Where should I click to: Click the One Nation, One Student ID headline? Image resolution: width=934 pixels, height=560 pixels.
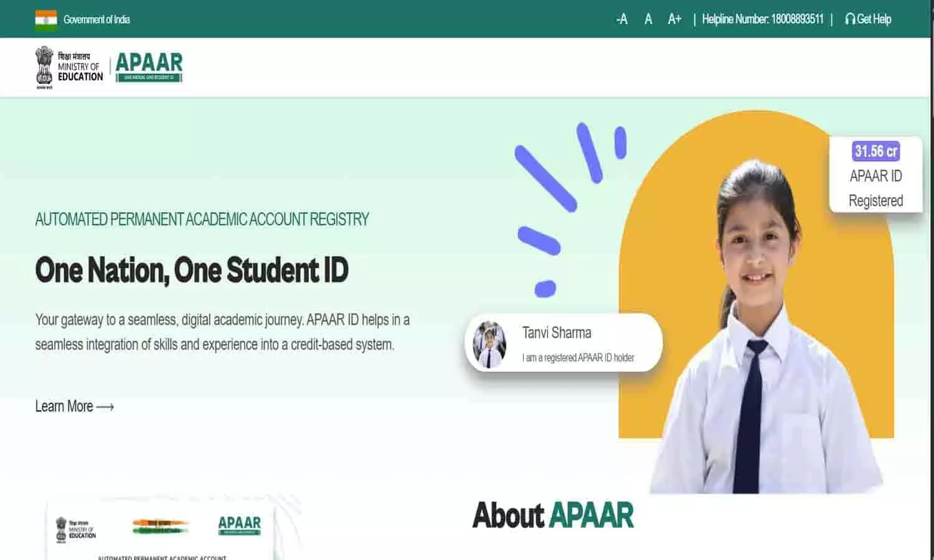tap(192, 270)
